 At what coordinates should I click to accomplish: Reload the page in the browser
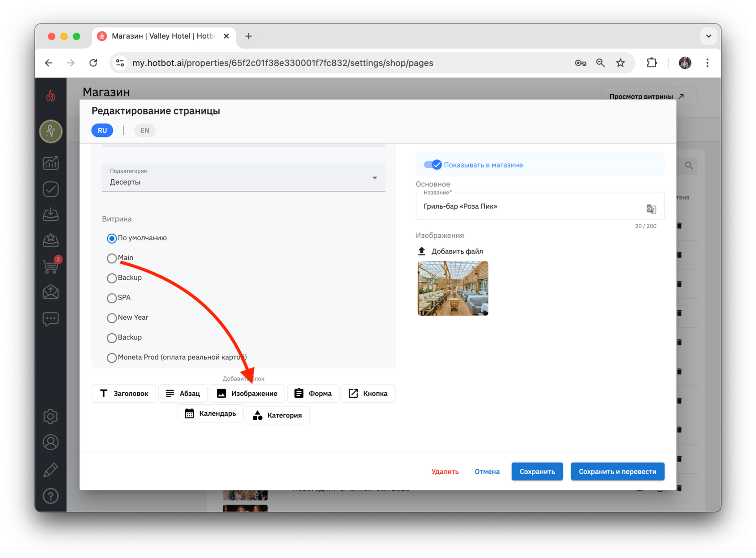point(93,63)
